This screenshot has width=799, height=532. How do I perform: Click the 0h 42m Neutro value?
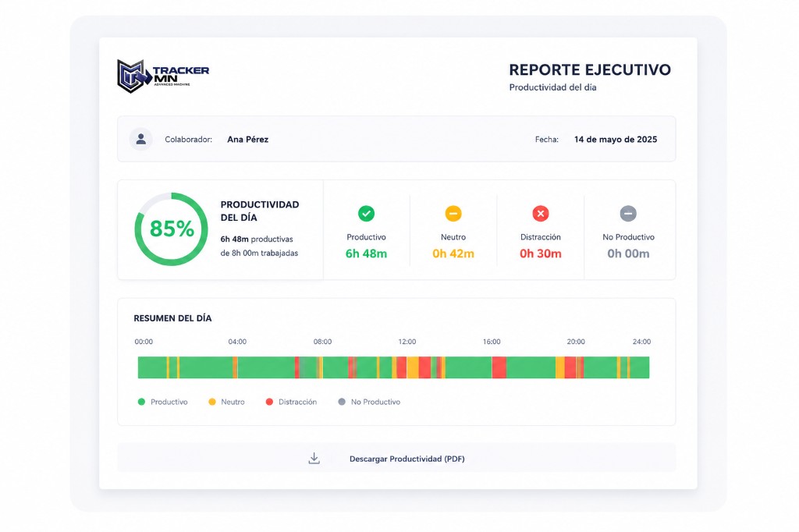click(453, 254)
